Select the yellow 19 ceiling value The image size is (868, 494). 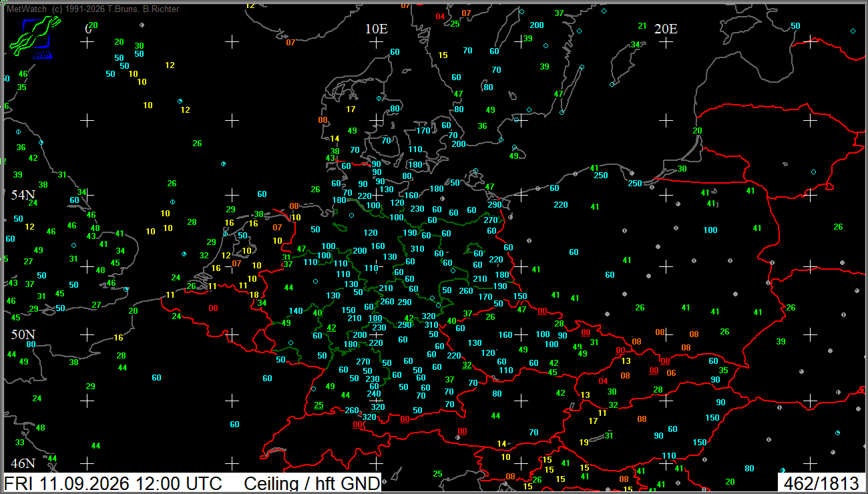pos(584,442)
